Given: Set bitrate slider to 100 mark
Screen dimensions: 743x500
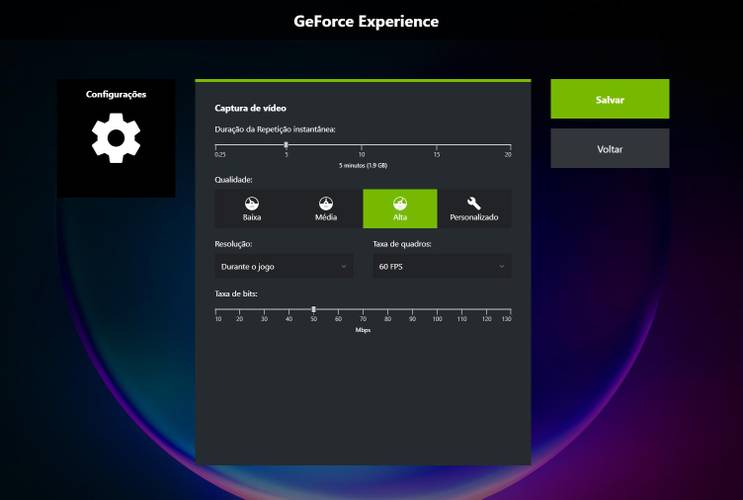Looking at the screenshot, I should 437,310.
